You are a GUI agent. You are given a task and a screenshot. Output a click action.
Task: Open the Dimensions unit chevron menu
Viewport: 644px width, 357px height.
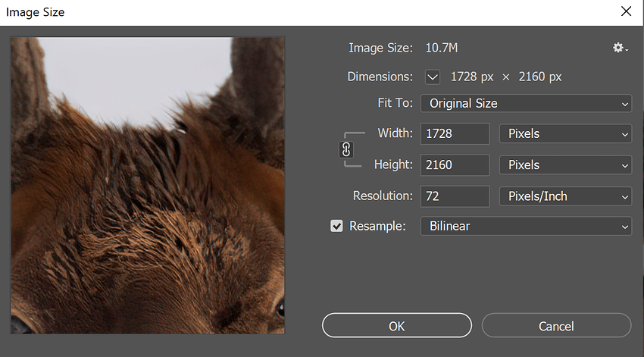433,77
